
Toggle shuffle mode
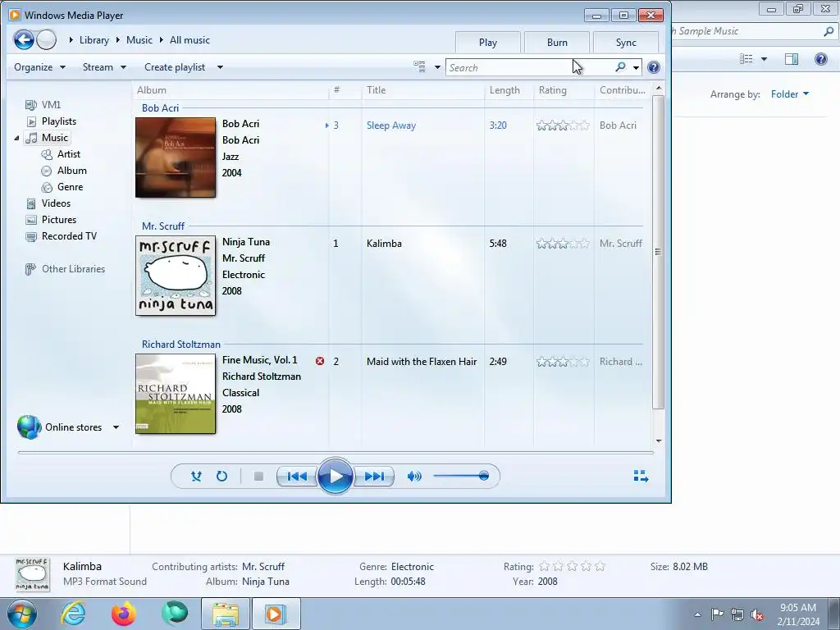pyautogui.click(x=196, y=476)
